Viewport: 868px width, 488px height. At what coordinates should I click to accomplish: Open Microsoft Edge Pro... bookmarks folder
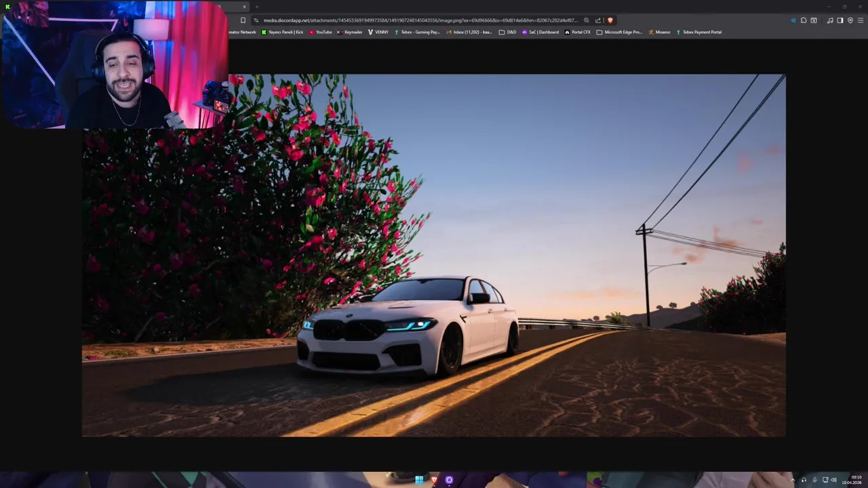pyautogui.click(x=619, y=32)
